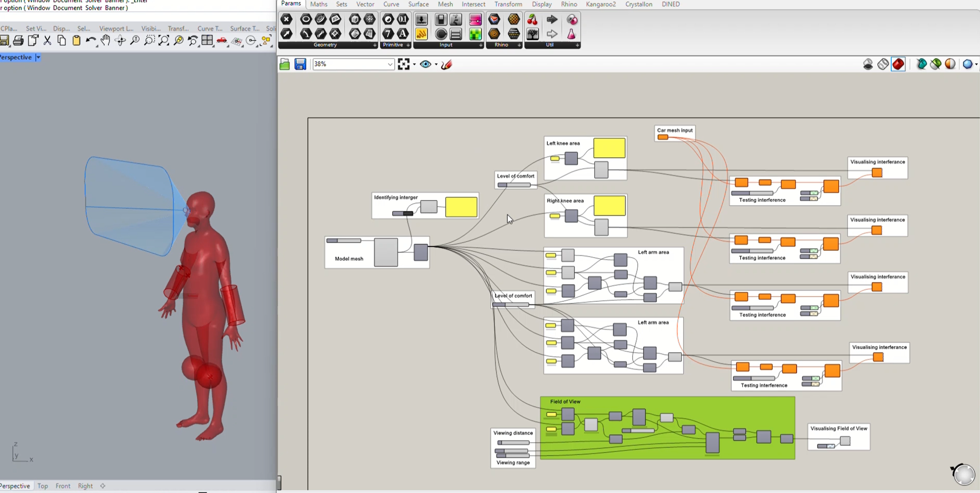The width and height of the screenshot is (980, 493).
Task: Open the Maths component tab
Action: click(318, 4)
